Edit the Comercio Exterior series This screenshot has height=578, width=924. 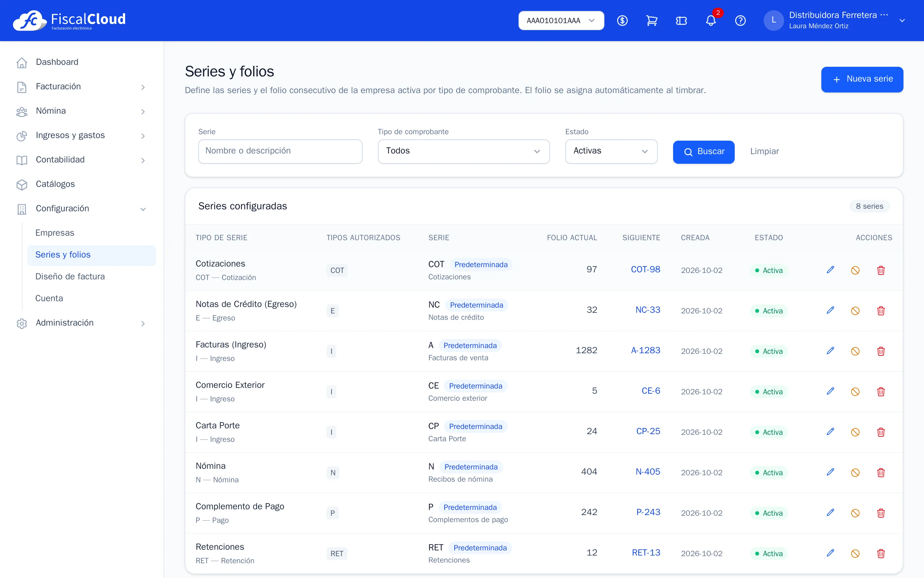click(830, 391)
